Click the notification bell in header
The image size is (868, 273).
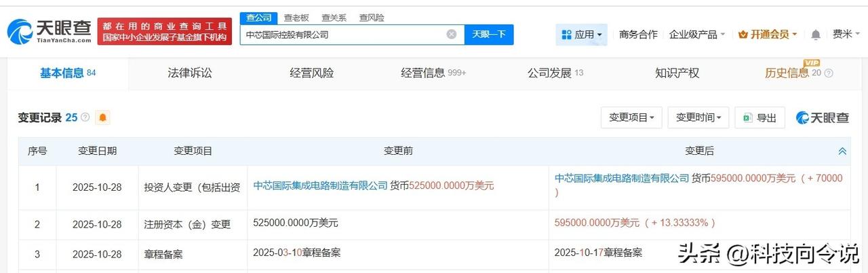816,34
